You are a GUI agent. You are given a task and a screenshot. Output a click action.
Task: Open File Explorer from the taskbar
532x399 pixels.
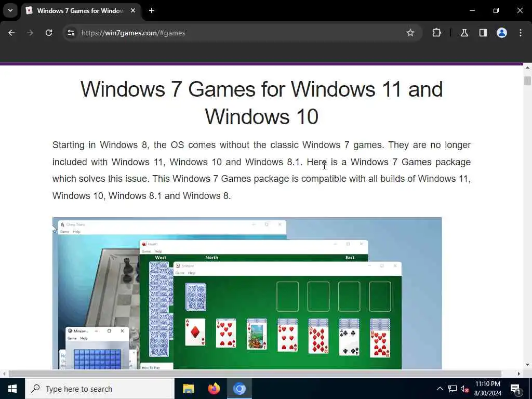coord(188,389)
